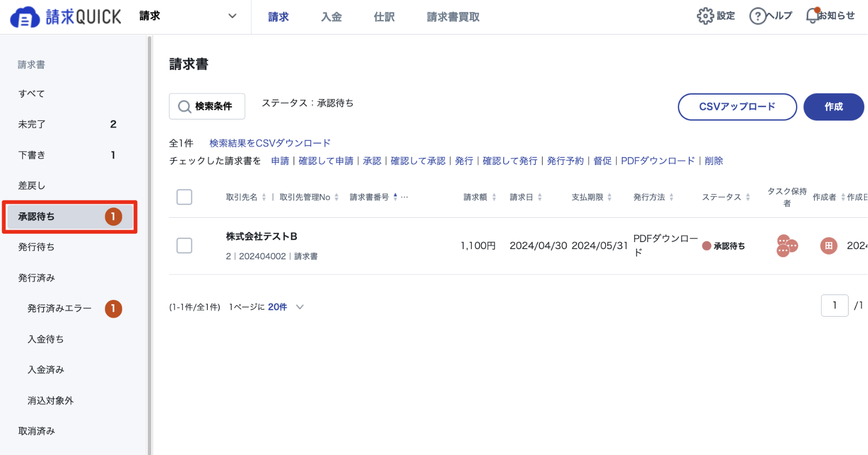Viewport: 868px width, 455px height.
Task: Click the 発行済みエラー badge count
Action: pyautogui.click(x=113, y=309)
